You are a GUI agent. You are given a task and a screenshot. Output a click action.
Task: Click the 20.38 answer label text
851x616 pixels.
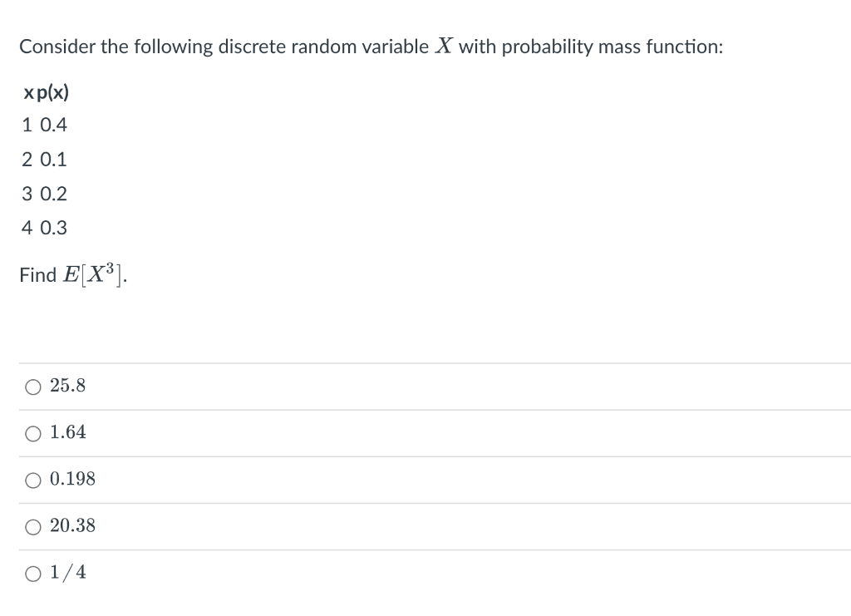pyautogui.click(x=73, y=525)
